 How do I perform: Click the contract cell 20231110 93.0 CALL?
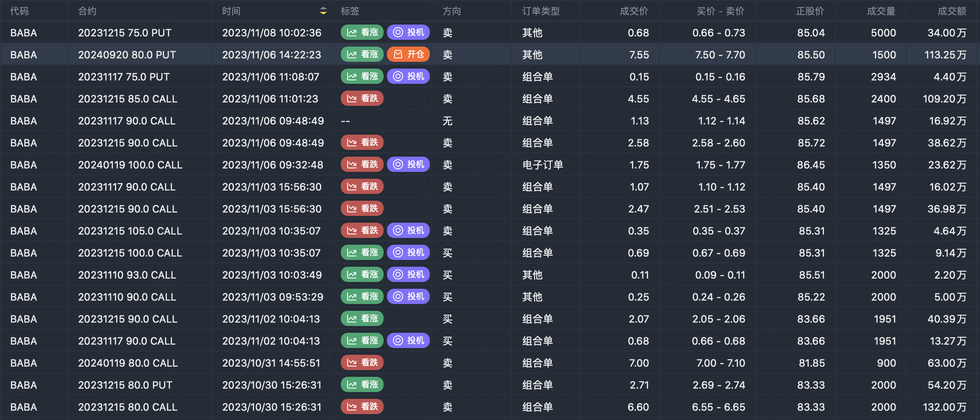tap(127, 275)
